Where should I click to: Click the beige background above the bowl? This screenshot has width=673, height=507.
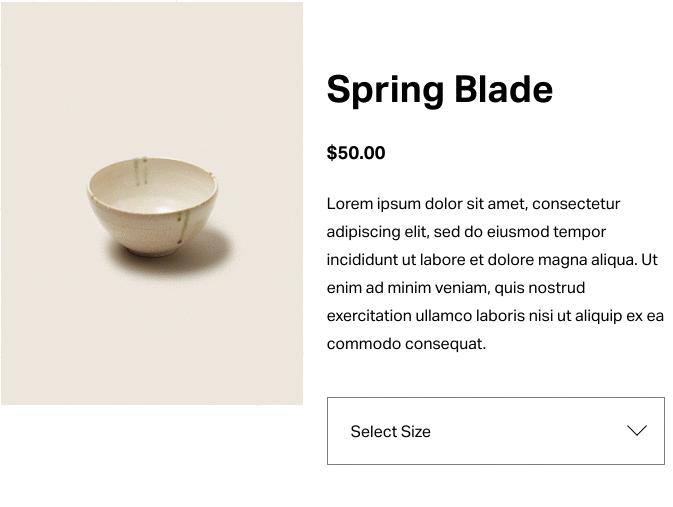tap(152, 77)
